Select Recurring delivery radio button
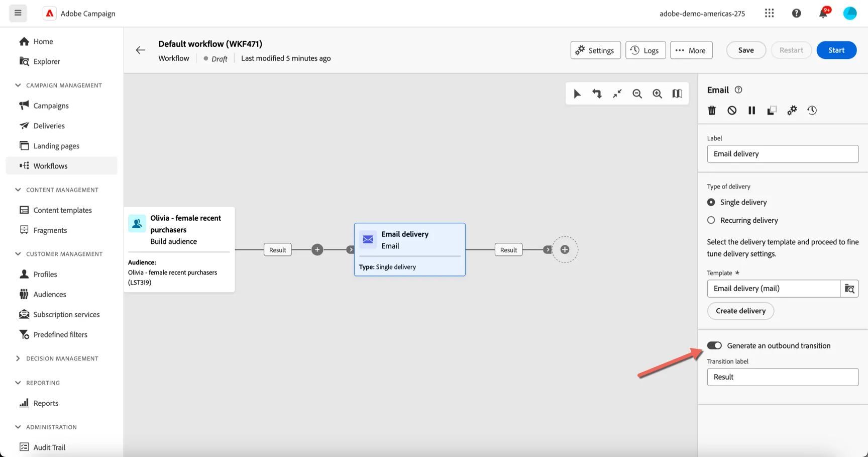 (x=711, y=220)
